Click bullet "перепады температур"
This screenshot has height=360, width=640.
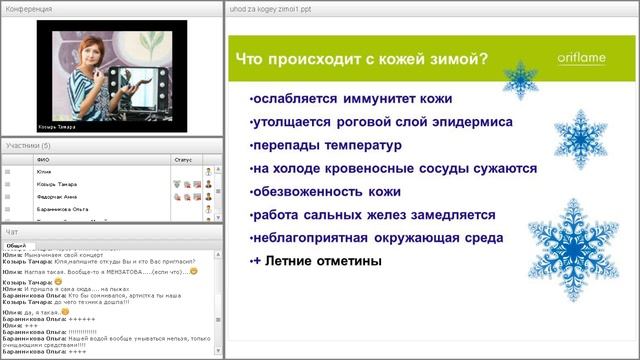(x=326, y=145)
